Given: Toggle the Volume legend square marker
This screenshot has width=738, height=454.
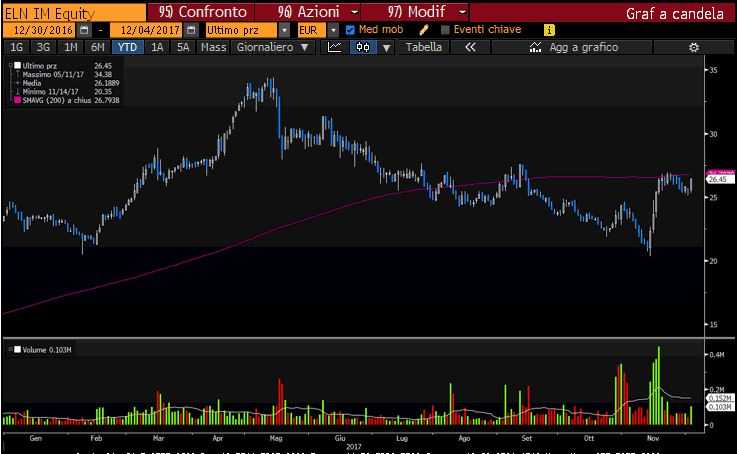Looking at the screenshot, I should tap(17, 349).
